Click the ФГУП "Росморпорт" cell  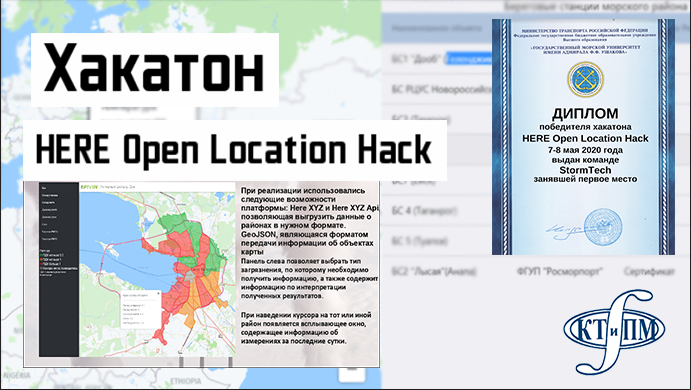click(x=560, y=271)
